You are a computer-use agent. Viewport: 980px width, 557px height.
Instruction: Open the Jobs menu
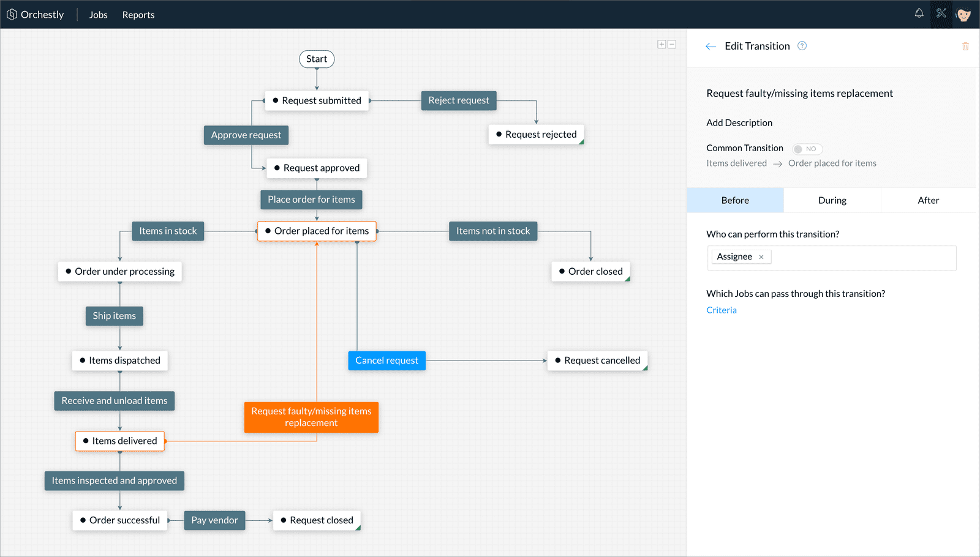click(x=98, y=15)
